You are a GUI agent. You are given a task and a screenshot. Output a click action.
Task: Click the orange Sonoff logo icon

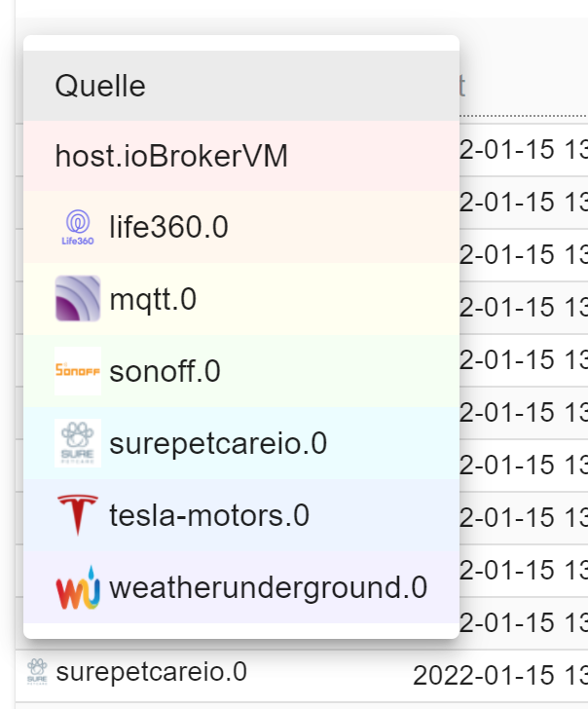click(x=78, y=371)
